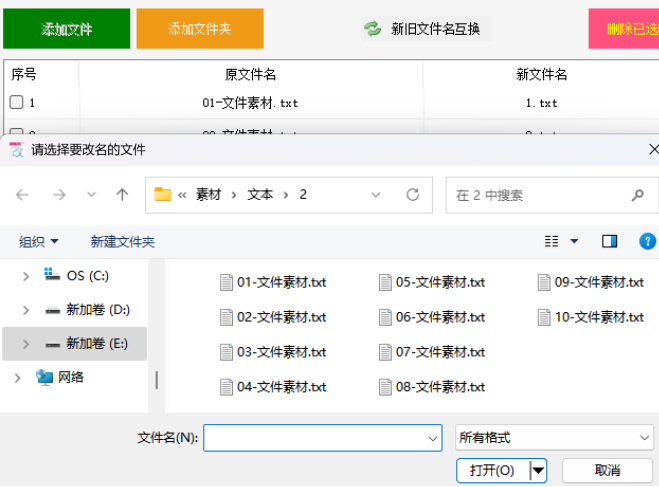
Task: Click 新旧文件名互换 swap button
Action: (x=426, y=29)
